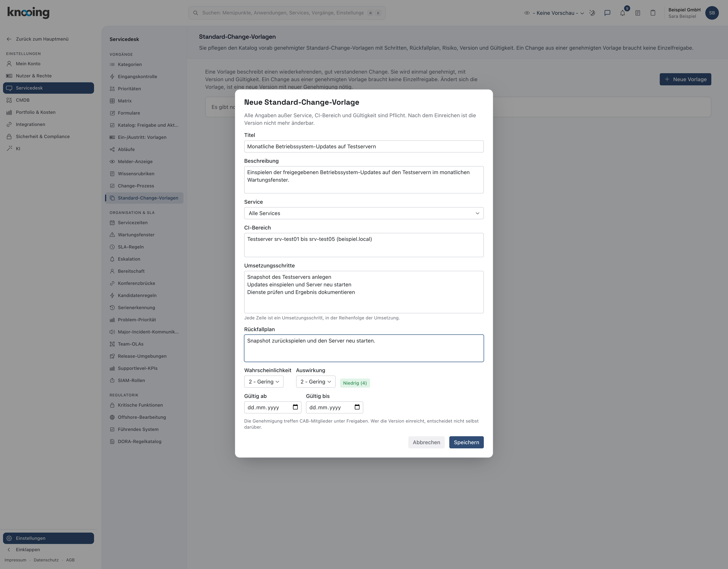Click the Neue Vorlage button
The height and width of the screenshot is (569, 728).
685,79
